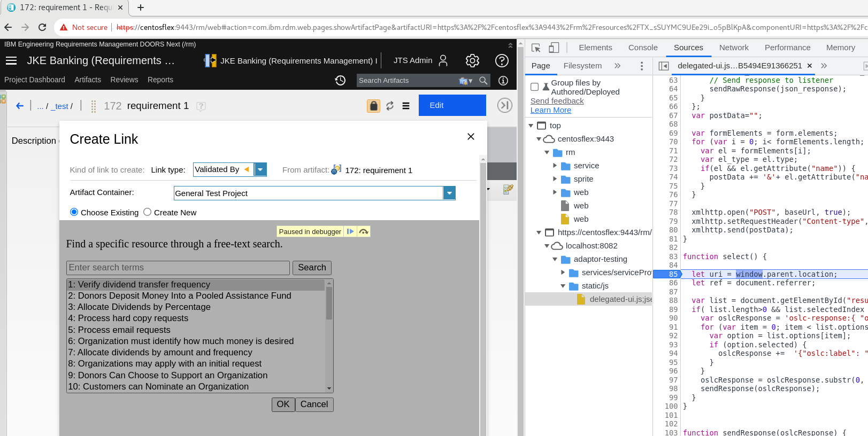Open the hamburger navigation menu
The height and width of the screenshot is (436, 868).
click(x=11, y=61)
